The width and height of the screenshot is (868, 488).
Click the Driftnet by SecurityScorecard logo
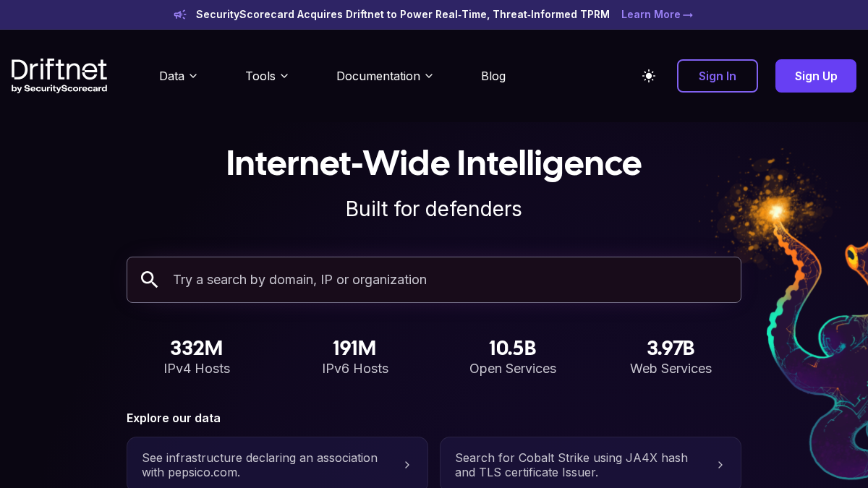pyautogui.click(x=59, y=76)
